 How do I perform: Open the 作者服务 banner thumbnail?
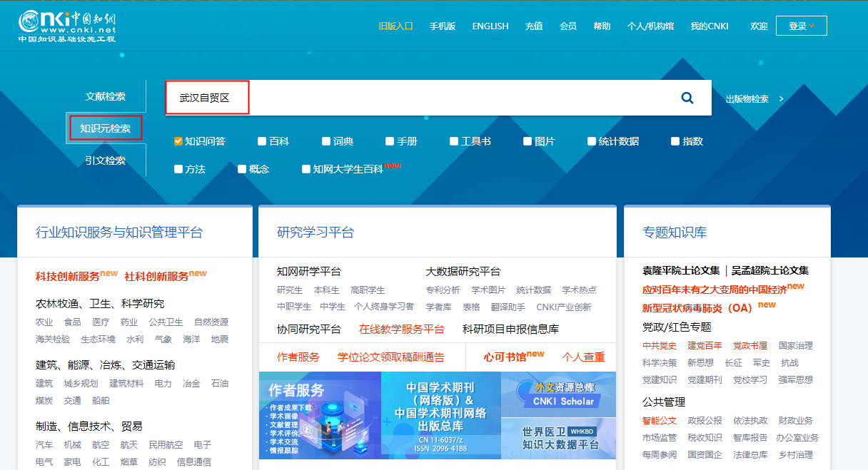click(320, 416)
